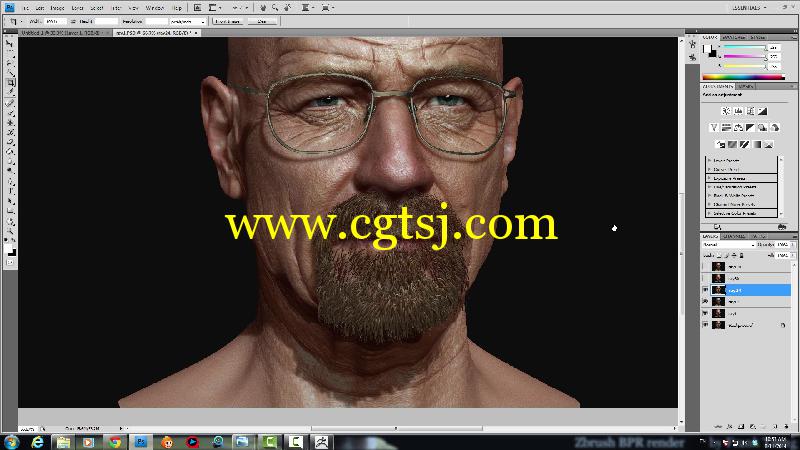Image resolution: width=800 pixels, height=450 pixels.
Task: Add a Black & White adjustment
Action: coord(751,128)
